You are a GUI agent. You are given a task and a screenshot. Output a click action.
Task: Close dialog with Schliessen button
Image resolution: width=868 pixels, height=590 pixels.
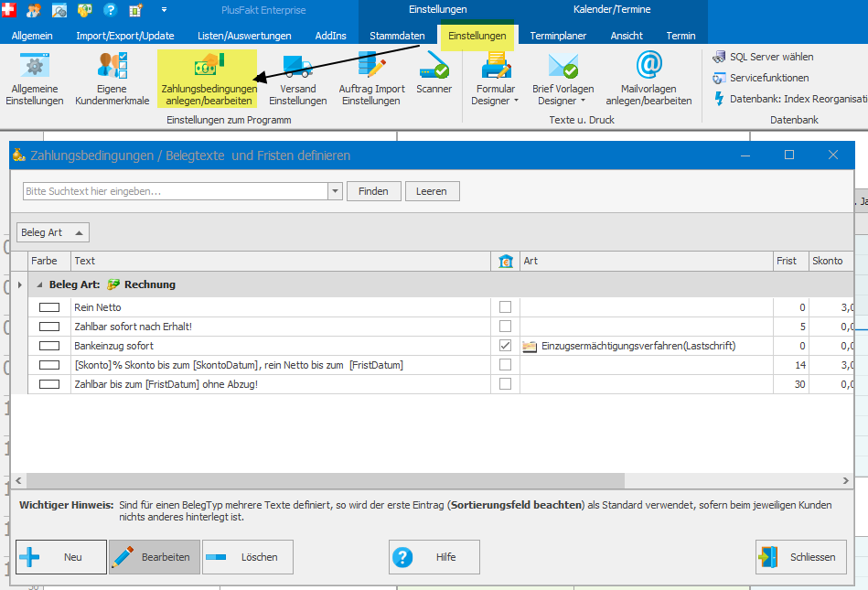click(x=801, y=557)
